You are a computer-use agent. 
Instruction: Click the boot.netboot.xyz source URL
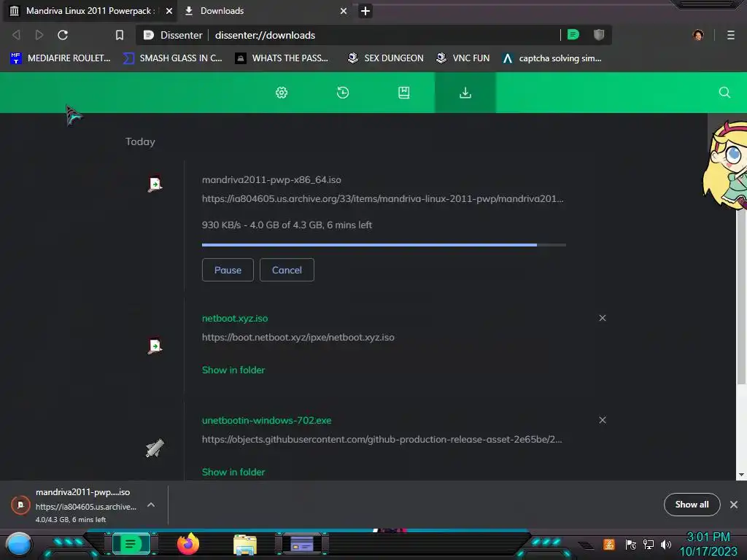[x=298, y=337]
